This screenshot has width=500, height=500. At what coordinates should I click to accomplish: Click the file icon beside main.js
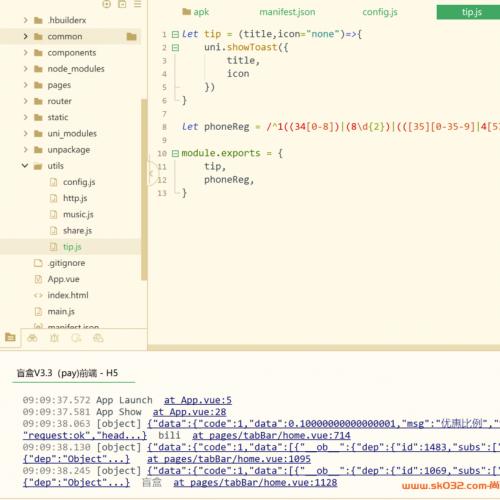point(38,311)
